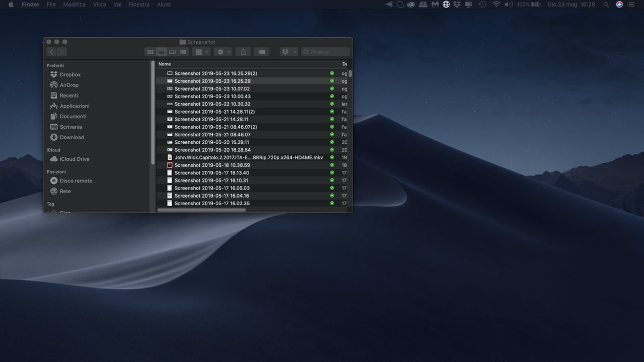Open the Wi-Fi status menu
644x362 pixels.
tap(496, 5)
